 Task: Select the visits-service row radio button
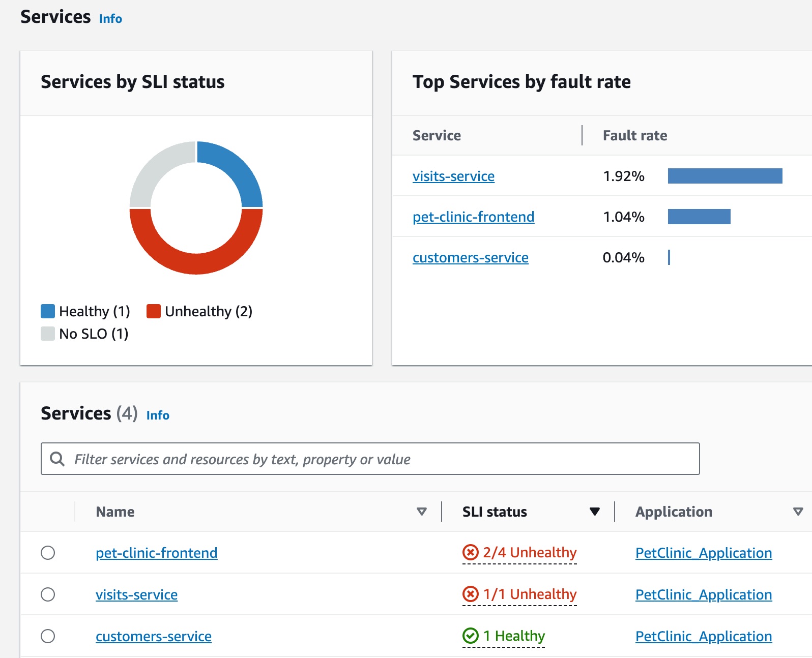[48, 594]
